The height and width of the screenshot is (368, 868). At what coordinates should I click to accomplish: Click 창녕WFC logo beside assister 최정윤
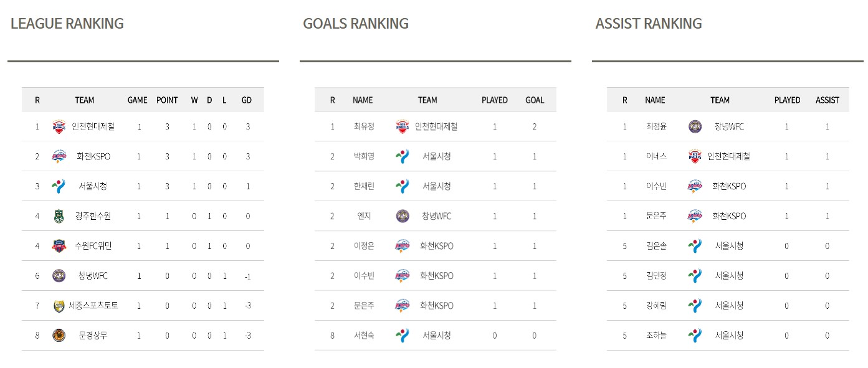695,126
